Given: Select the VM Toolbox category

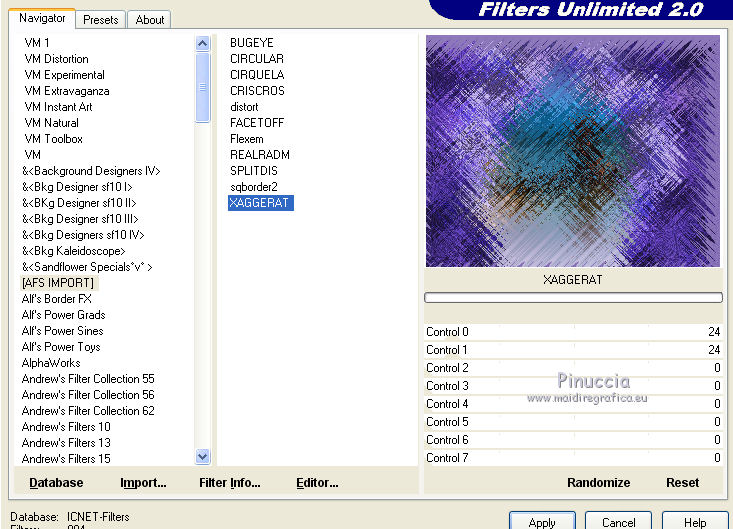Looking at the screenshot, I should (x=53, y=139).
